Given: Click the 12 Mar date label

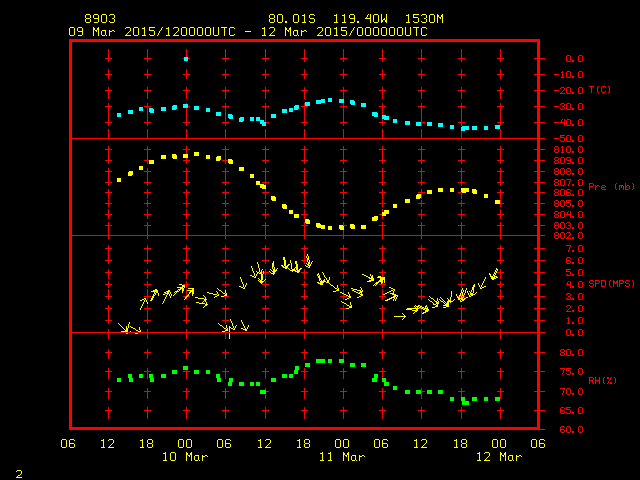Looking at the screenshot, I should 499,457.
